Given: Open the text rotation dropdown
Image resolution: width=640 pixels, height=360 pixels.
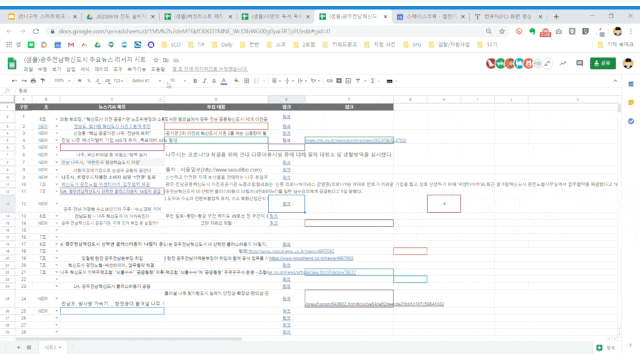Looking at the screenshot, I should click(315, 81).
